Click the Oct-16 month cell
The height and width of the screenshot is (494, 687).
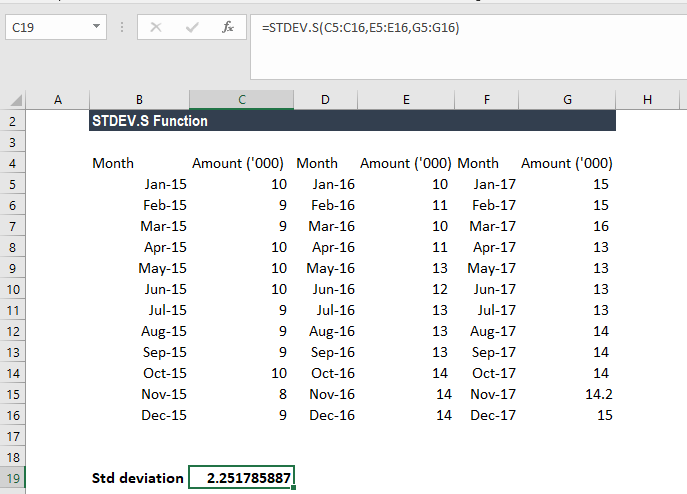(326, 373)
